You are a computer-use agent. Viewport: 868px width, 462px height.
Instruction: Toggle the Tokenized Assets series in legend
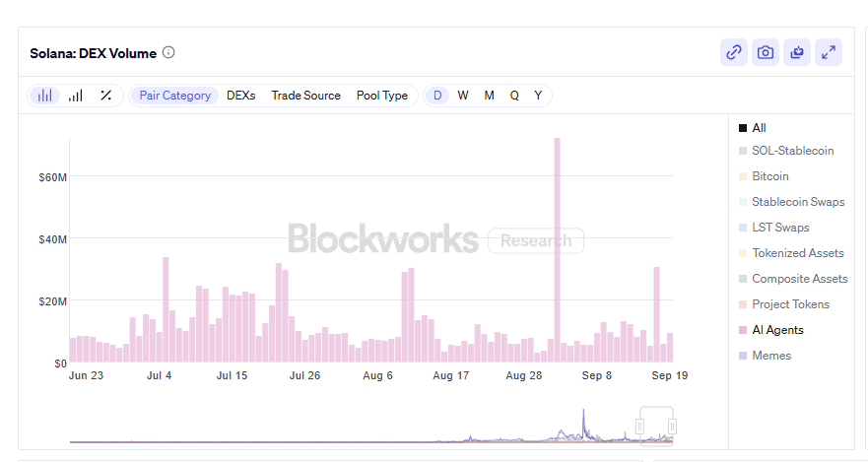click(x=791, y=253)
